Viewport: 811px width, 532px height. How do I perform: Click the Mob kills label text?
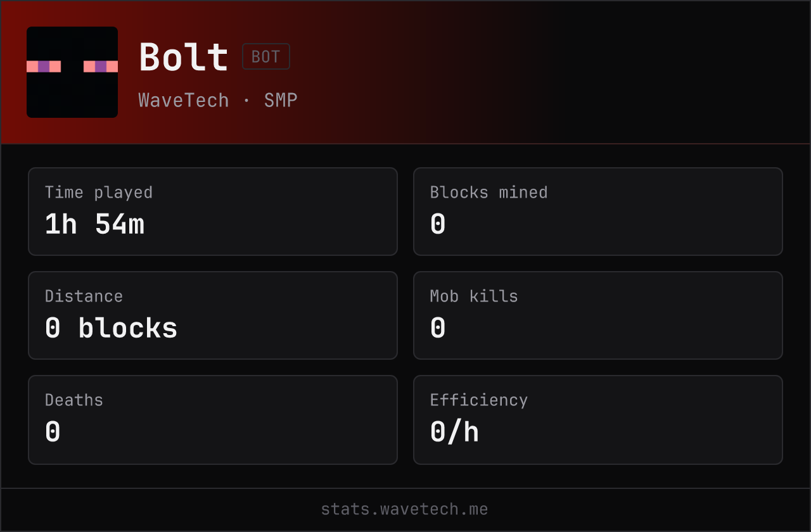point(474,296)
